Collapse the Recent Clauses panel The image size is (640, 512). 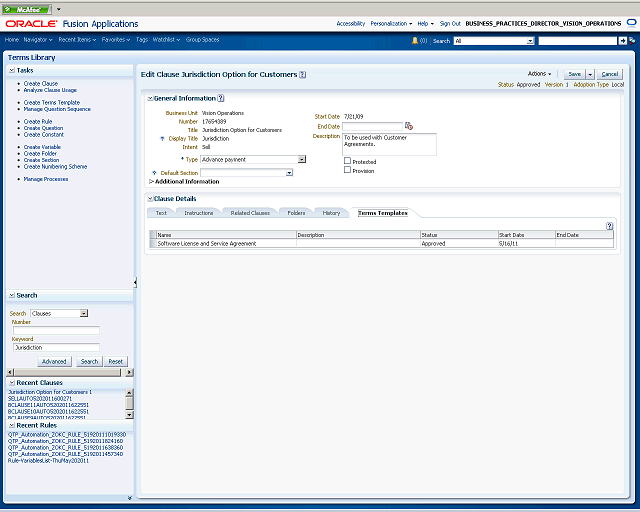pyautogui.click(x=12, y=383)
